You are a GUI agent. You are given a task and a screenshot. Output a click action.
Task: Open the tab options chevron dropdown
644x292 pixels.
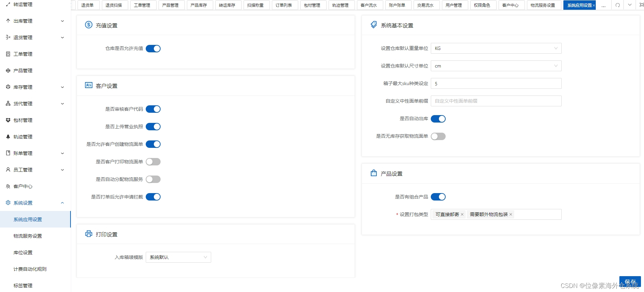[x=630, y=5]
